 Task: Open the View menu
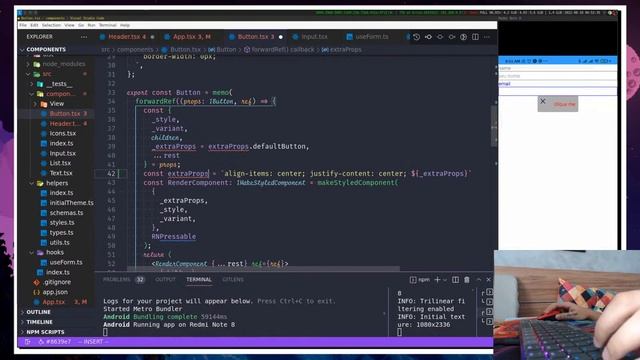[69, 25]
